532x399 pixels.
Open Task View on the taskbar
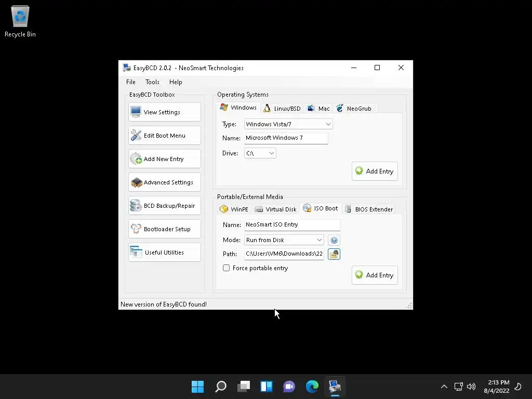(x=244, y=387)
